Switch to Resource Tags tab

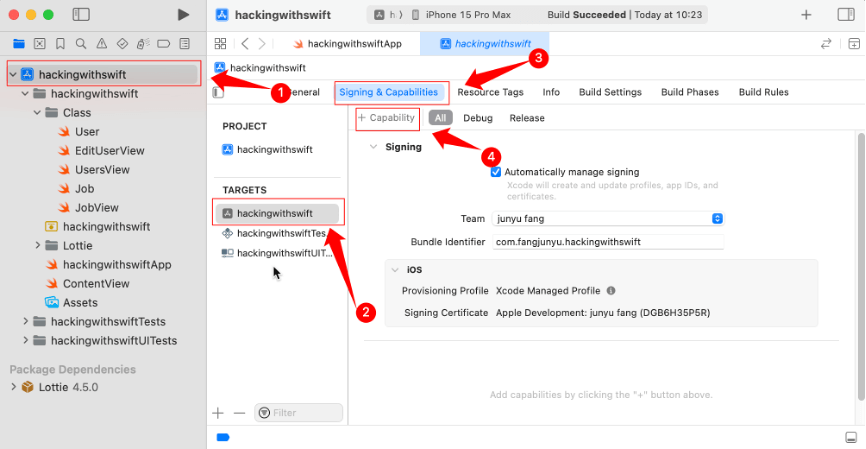point(490,92)
